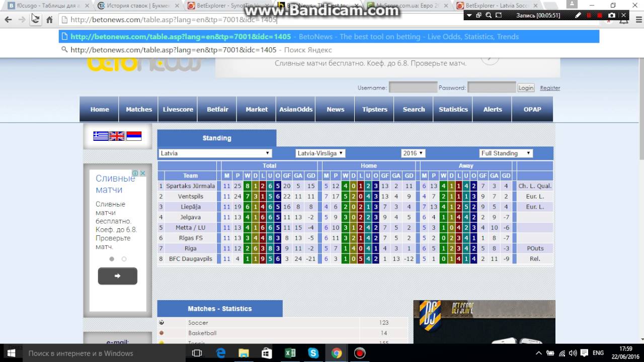This screenshot has height=362, width=644.
Task: Click the Username input field
Action: coord(413,87)
